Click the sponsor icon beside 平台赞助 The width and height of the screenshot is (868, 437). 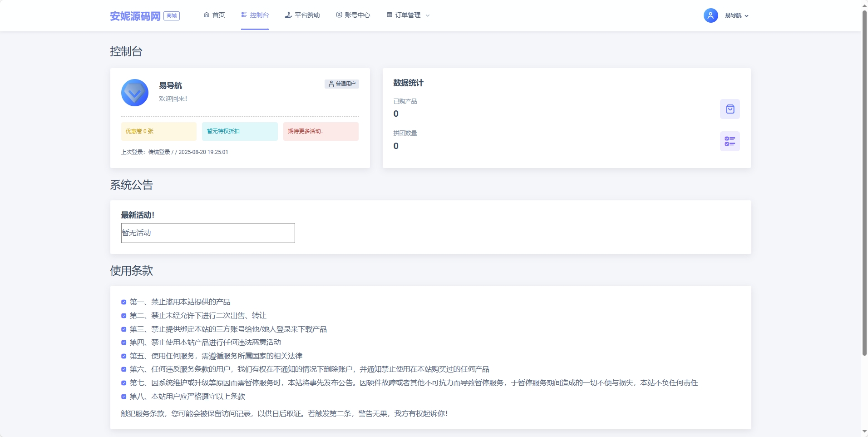288,15
